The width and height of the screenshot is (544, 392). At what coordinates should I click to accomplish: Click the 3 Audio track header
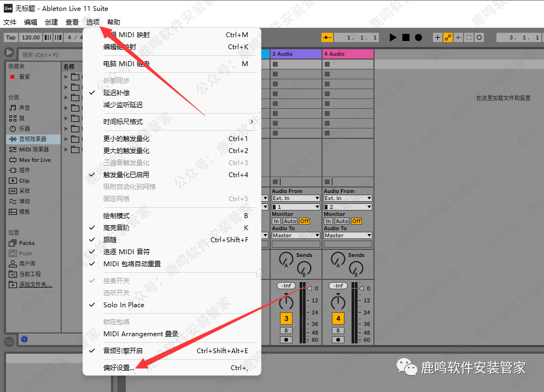[296, 54]
